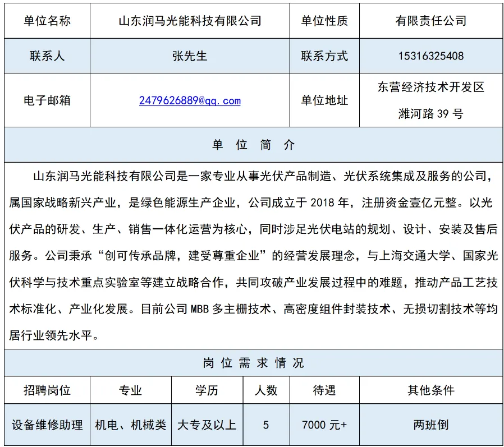Click the 联系人 label cell

[47, 56]
